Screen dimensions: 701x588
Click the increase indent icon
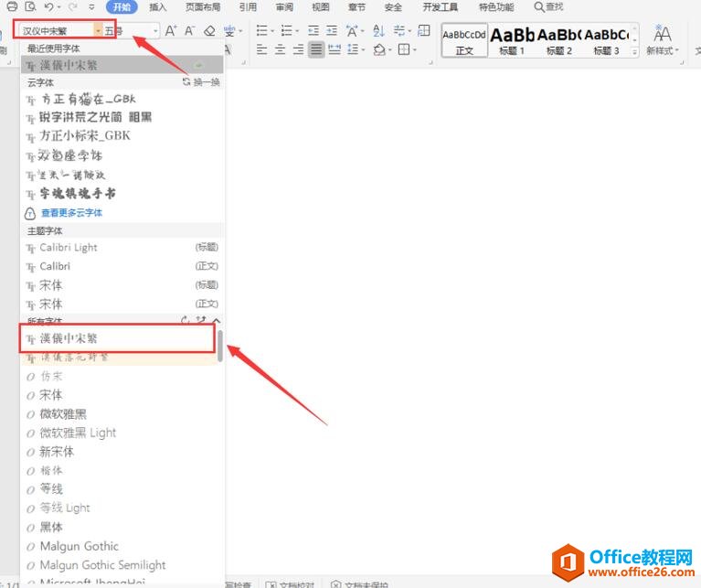332,30
